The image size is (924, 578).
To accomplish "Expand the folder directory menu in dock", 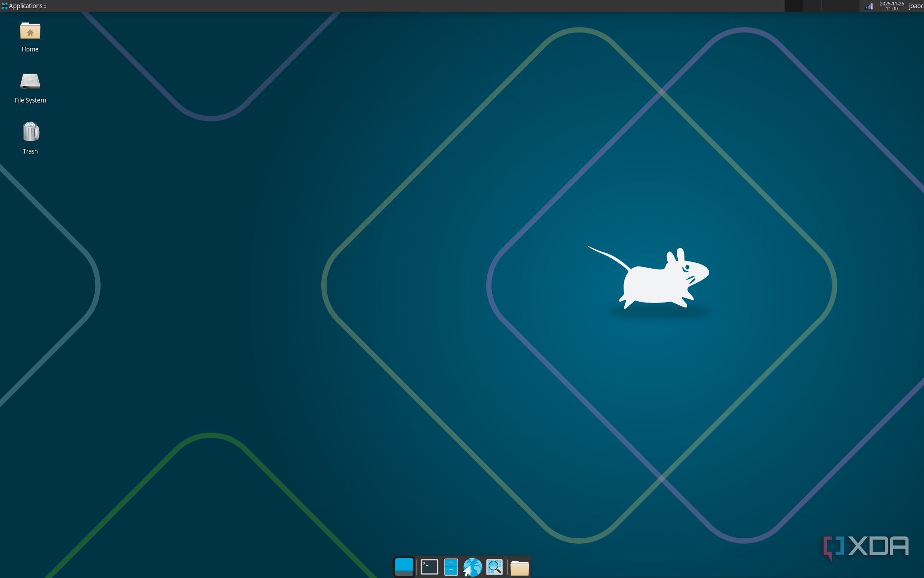I will click(x=519, y=568).
